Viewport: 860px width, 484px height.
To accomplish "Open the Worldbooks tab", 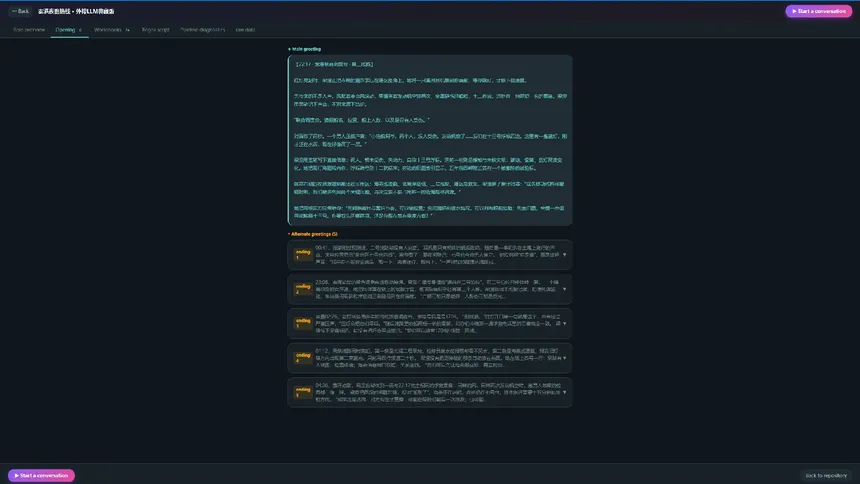I will (x=112, y=30).
